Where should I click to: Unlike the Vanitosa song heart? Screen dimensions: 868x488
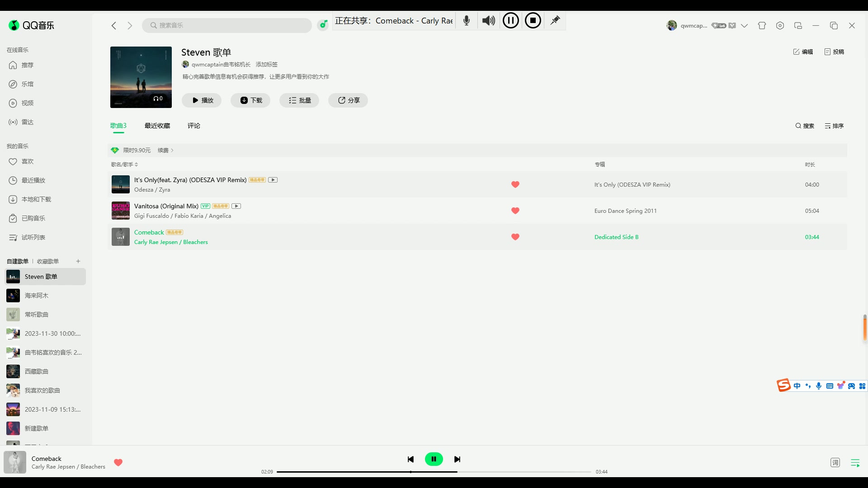[515, 211]
